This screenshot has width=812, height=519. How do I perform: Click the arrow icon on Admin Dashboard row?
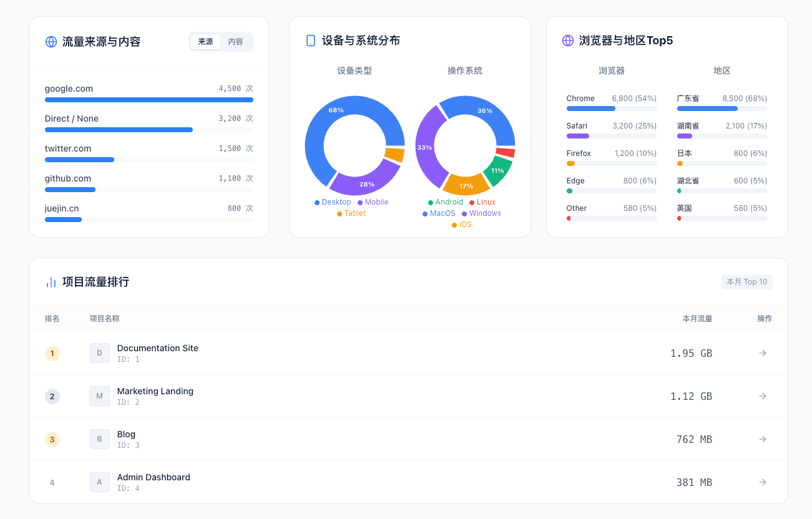coord(762,482)
